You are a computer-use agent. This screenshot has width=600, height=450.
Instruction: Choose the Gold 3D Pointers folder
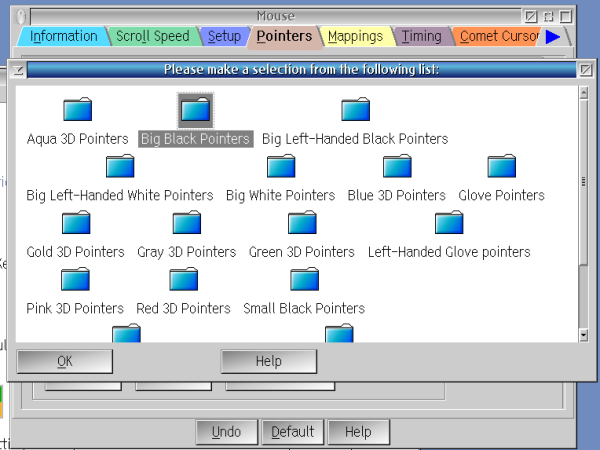tap(76, 223)
